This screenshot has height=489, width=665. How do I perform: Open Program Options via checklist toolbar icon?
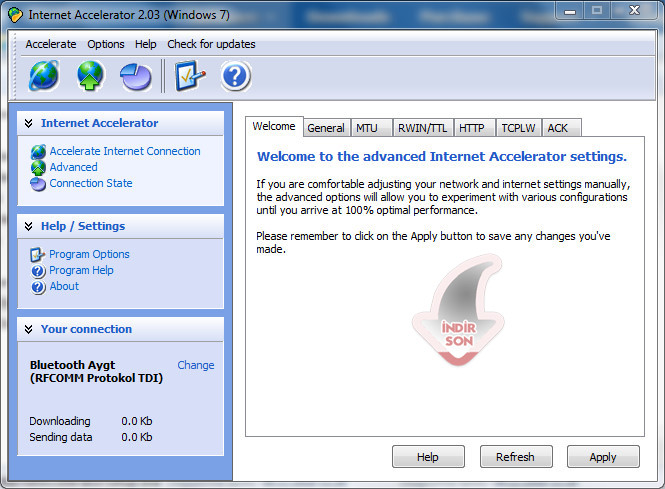coord(190,75)
